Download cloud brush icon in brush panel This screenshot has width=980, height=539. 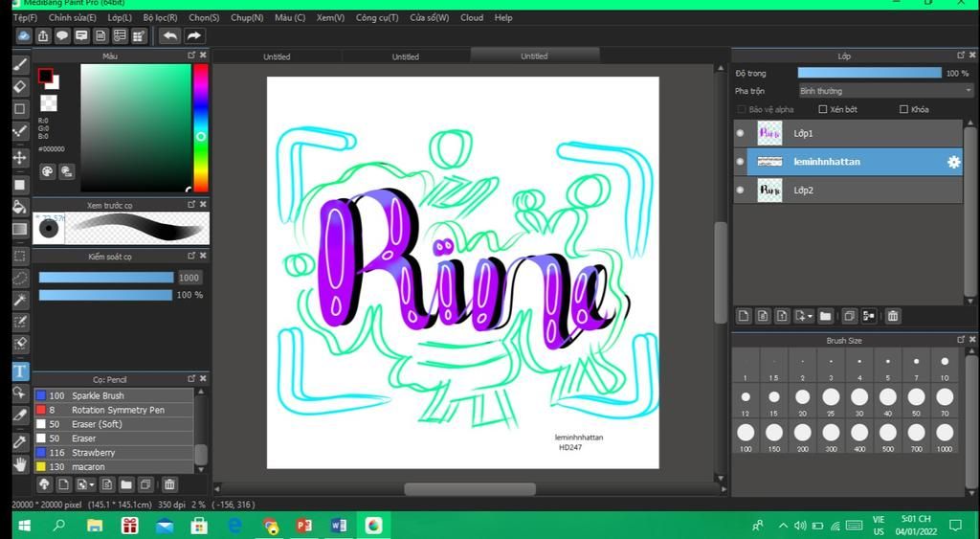[x=44, y=484]
